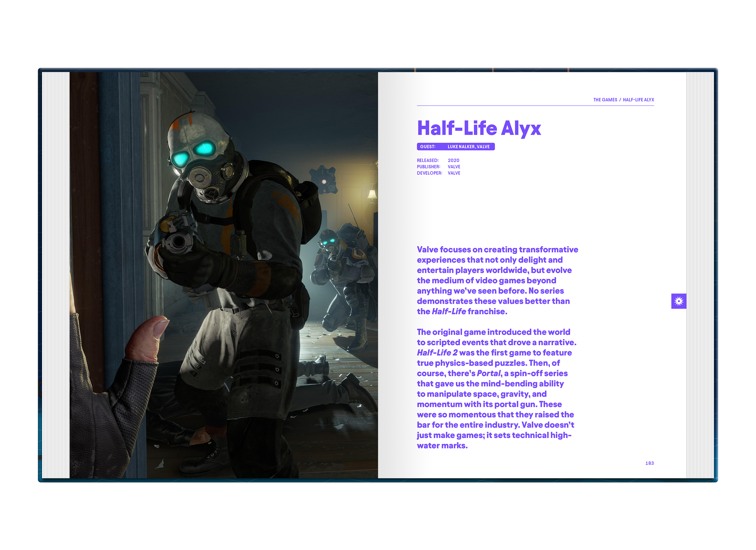This screenshot has width=756, height=550.
Task: Click the "HALF-LIFE ALYX" breadcrumb text
Action: coord(638,100)
